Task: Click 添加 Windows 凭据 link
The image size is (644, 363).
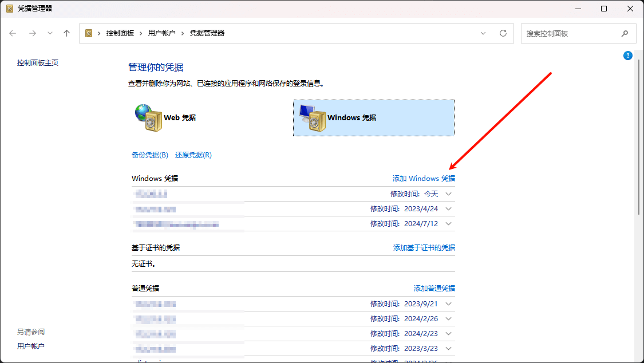Action: [423, 178]
